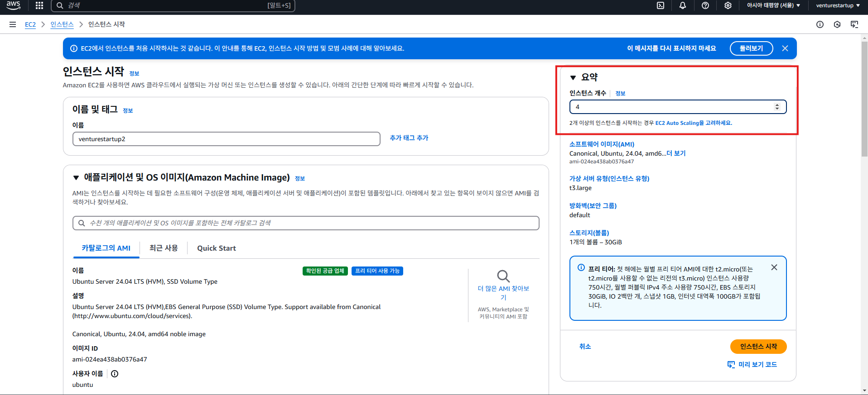Toggle the hamburger side navigation menu
The image size is (868, 395).
pyautogui.click(x=13, y=24)
